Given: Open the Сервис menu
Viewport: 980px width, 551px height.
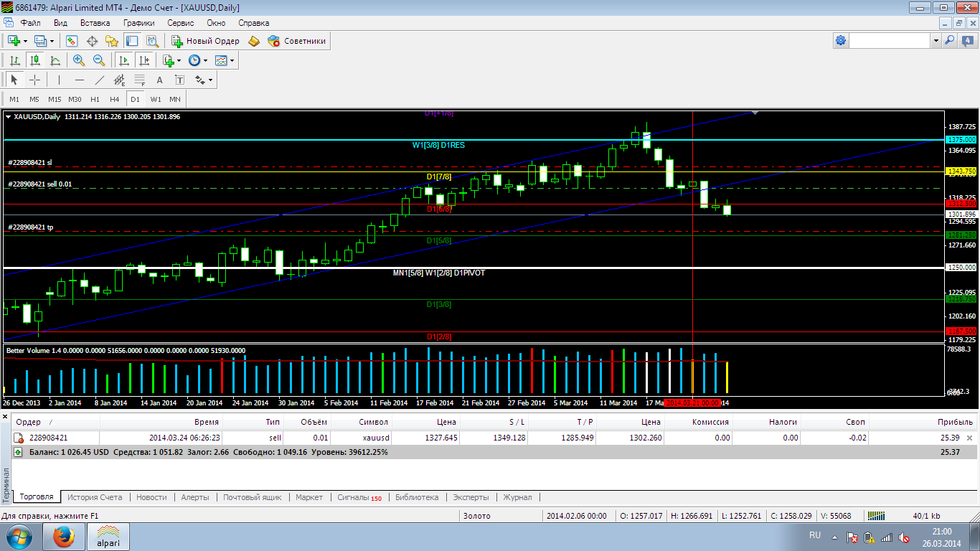Looking at the screenshot, I should (x=180, y=23).
